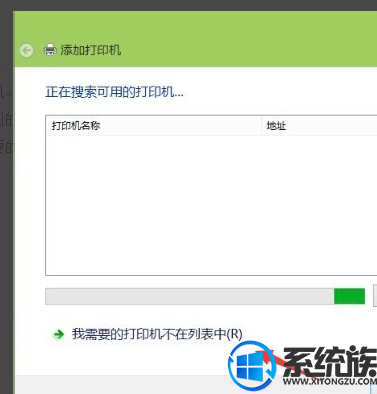Click the 添加打印机 title text
The image size is (377, 394).
(90, 50)
